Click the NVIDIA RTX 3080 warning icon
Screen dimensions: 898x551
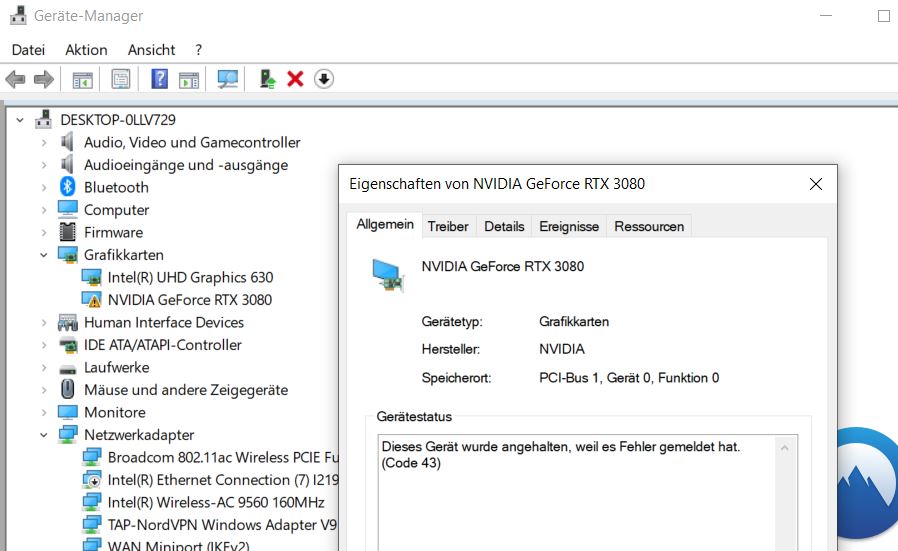coord(91,300)
